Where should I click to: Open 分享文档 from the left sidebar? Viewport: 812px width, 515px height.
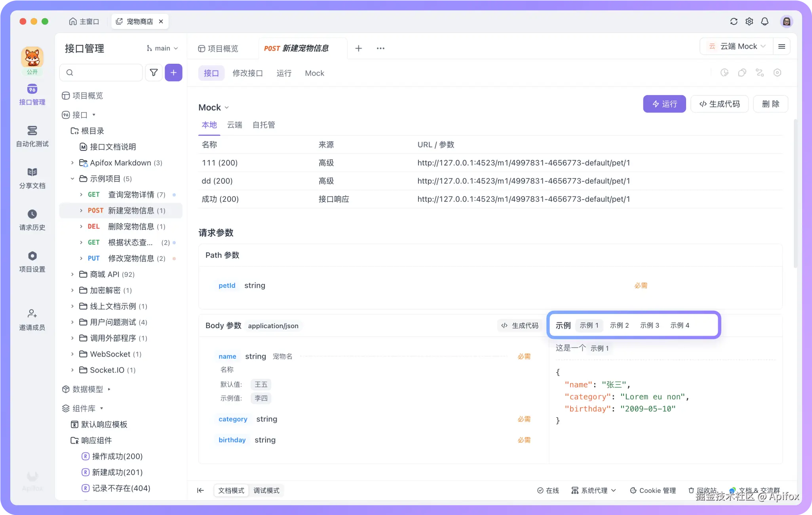(32, 179)
